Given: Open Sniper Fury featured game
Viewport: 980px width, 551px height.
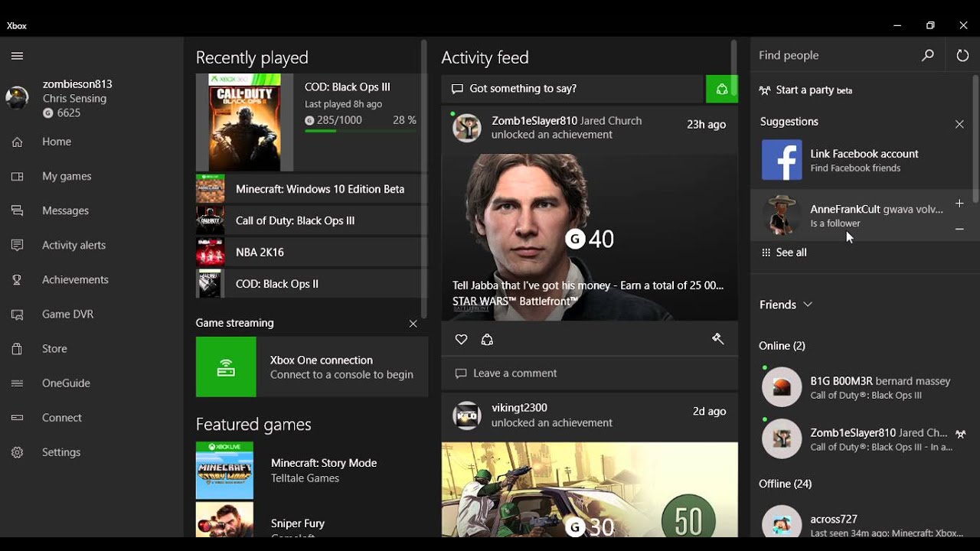Looking at the screenshot, I should (x=310, y=519).
